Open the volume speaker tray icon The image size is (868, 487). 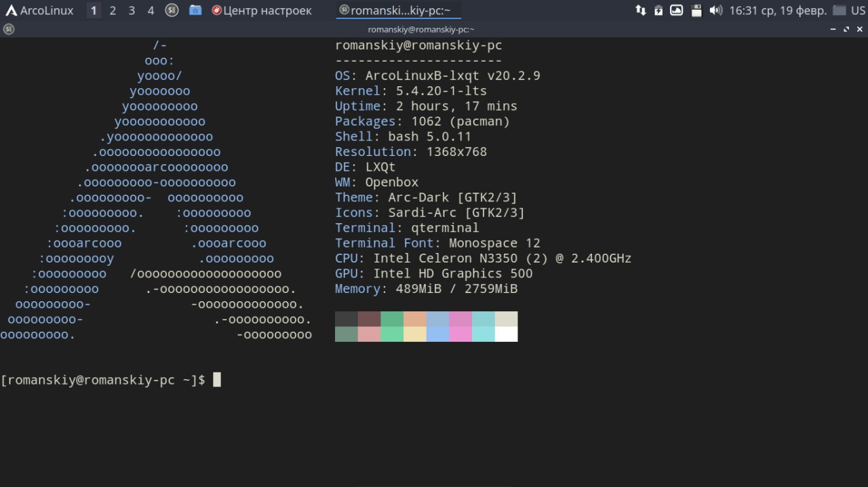tap(715, 10)
